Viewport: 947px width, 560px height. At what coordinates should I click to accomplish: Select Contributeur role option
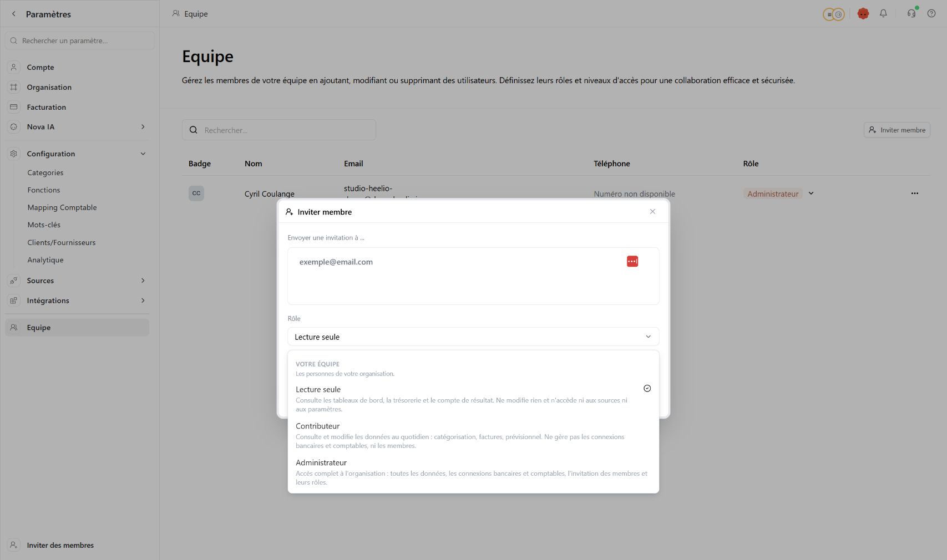point(473,435)
